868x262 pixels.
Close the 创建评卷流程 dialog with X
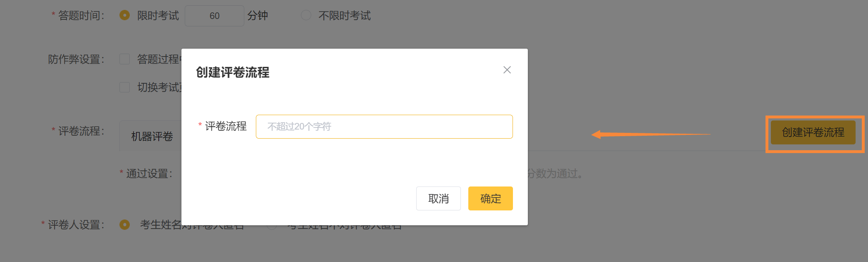[507, 70]
